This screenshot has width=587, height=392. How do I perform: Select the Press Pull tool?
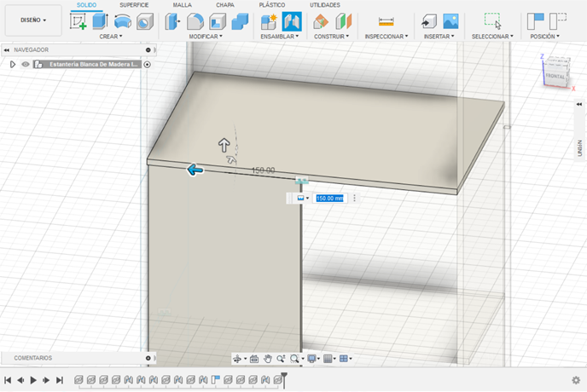click(x=172, y=21)
